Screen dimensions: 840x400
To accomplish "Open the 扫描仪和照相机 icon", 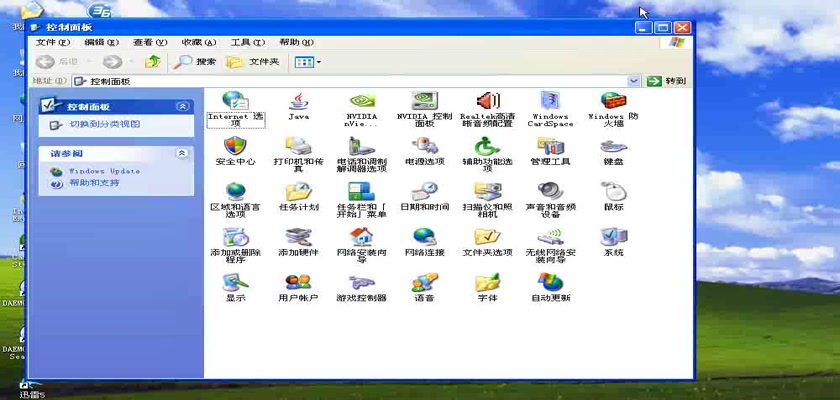I will pyautogui.click(x=488, y=191).
